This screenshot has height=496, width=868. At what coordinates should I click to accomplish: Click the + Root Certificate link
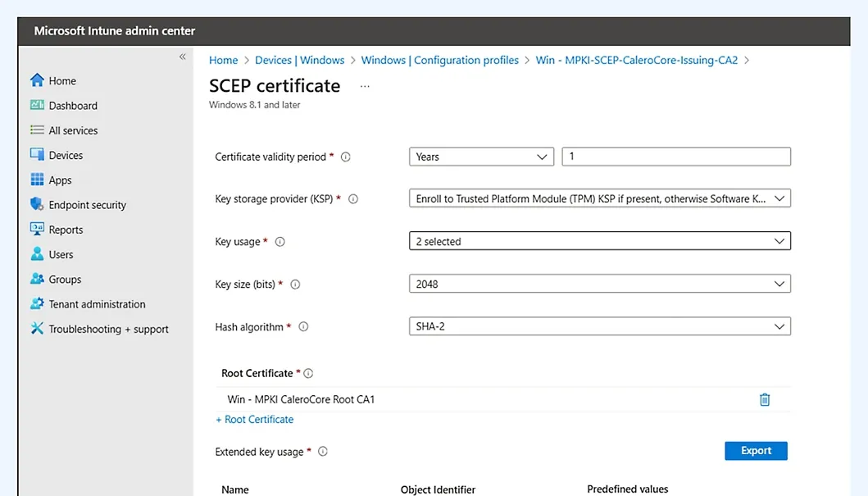pos(255,420)
